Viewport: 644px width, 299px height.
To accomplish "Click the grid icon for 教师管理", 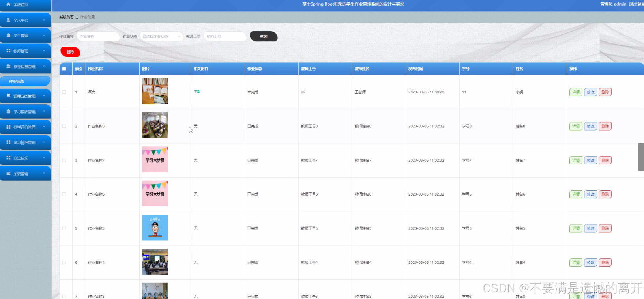I will pos(8,51).
